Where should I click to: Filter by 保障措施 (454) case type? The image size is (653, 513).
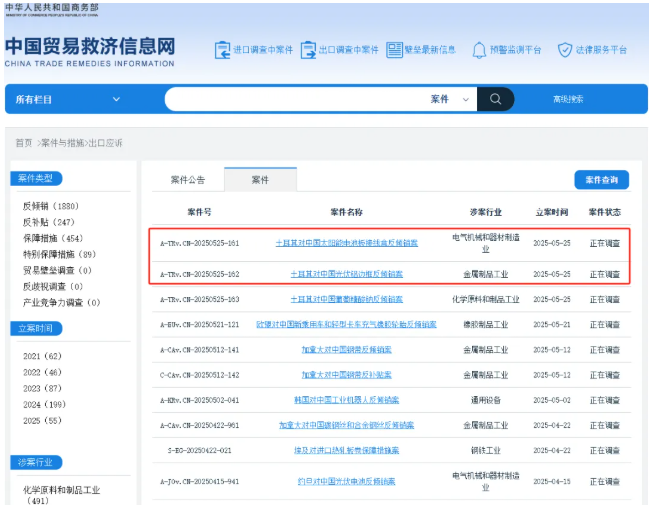[53, 238]
